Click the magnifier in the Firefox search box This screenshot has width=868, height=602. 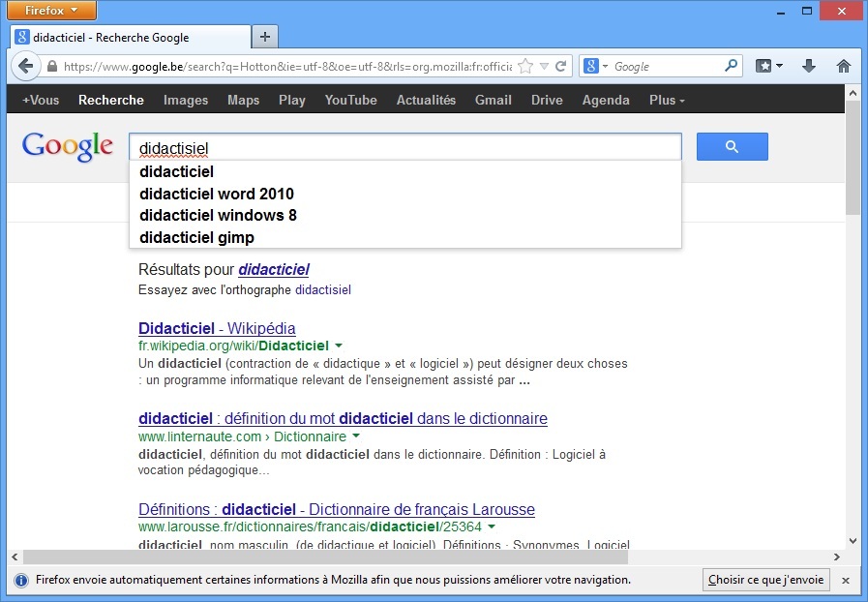(732, 66)
